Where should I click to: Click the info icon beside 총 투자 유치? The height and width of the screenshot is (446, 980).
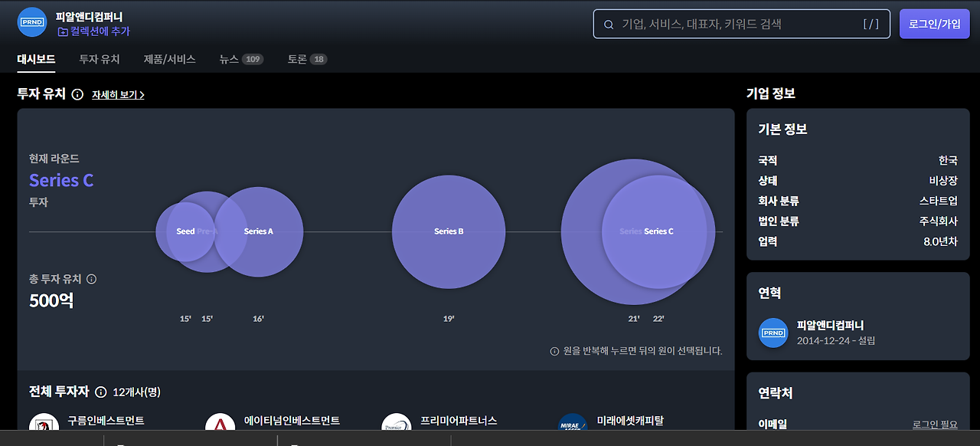point(90,280)
